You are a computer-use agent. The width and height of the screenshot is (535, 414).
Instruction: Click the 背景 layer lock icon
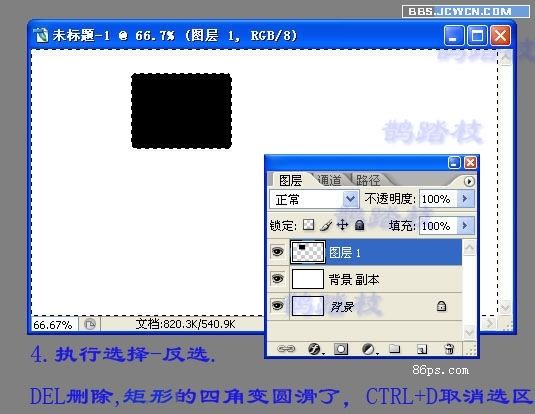pos(441,306)
